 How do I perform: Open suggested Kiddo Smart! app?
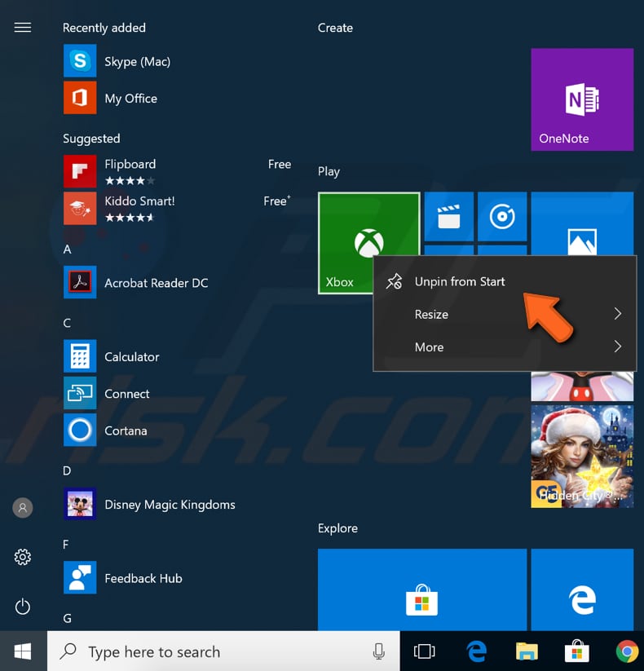click(x=177, y=209)
